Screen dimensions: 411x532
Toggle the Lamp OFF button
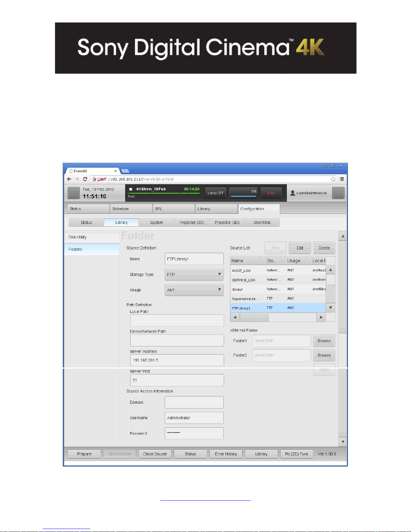tap(216, 193)
